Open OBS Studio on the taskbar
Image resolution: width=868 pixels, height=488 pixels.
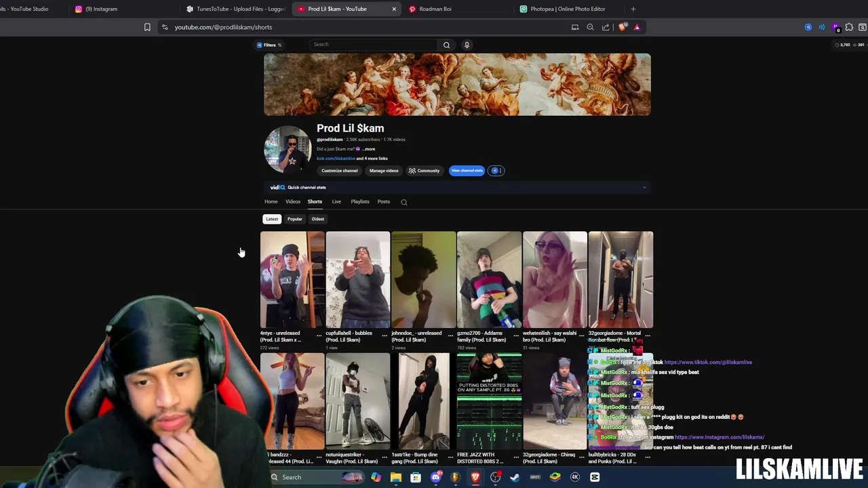point(496,477)
